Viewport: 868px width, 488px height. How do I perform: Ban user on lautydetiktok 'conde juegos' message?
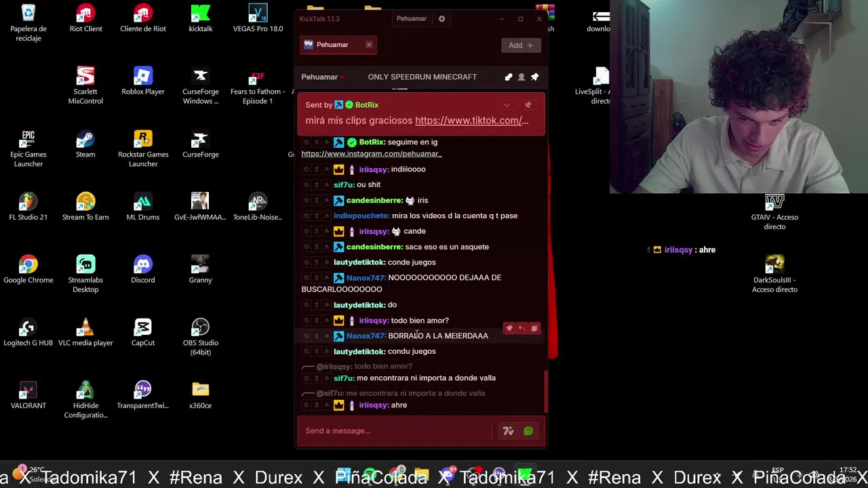(306, 262)
